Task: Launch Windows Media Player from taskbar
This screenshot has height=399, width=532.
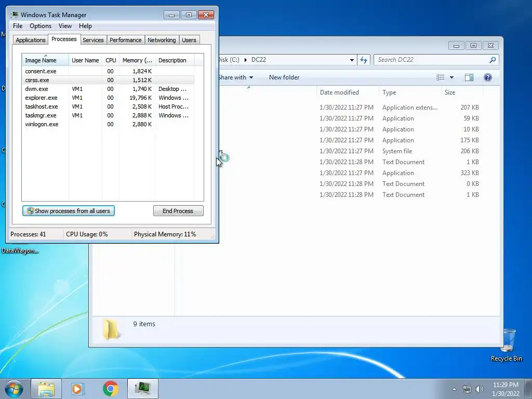Action: [77, 389]
